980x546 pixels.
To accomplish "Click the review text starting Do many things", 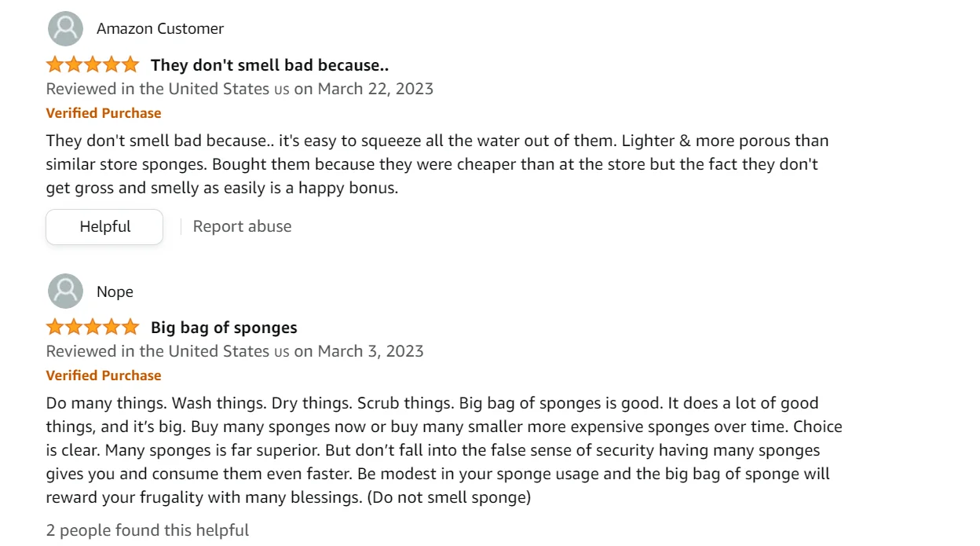I will tap(444, 450).
